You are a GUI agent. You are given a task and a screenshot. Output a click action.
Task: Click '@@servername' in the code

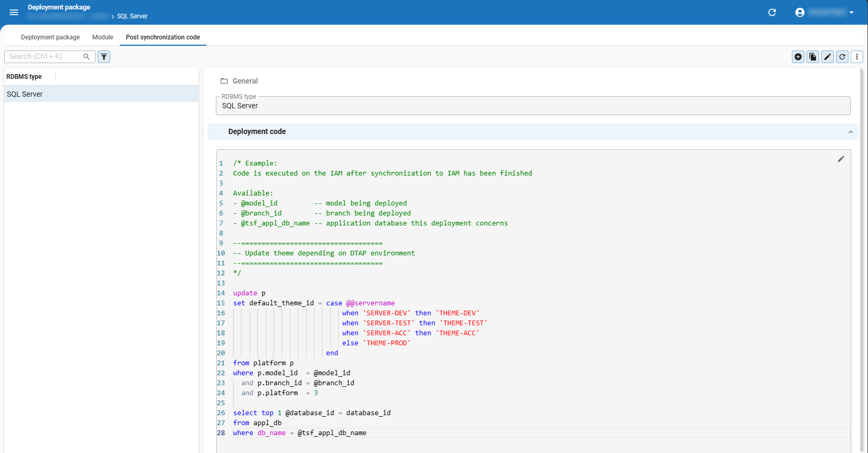(x=370, y=303)
